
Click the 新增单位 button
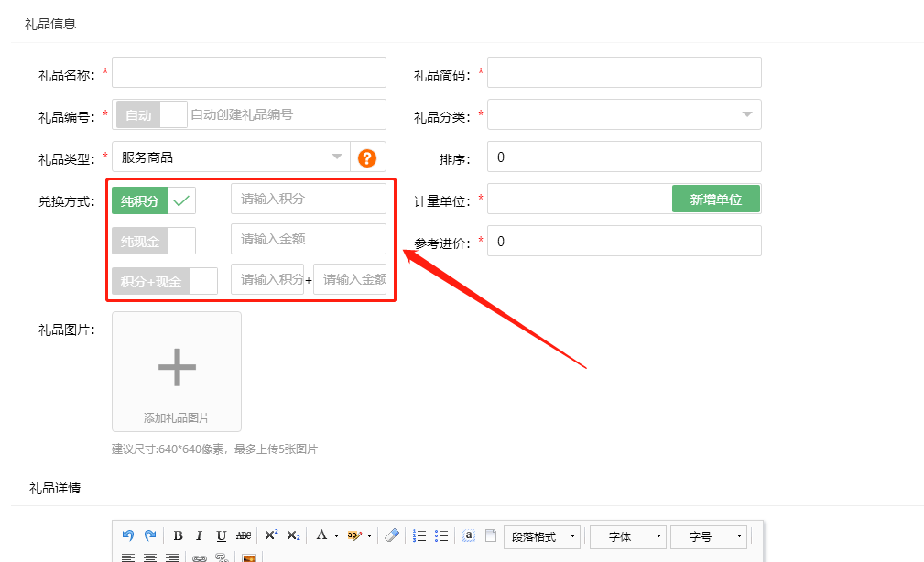pyautogui.click(x=715, y=200)
